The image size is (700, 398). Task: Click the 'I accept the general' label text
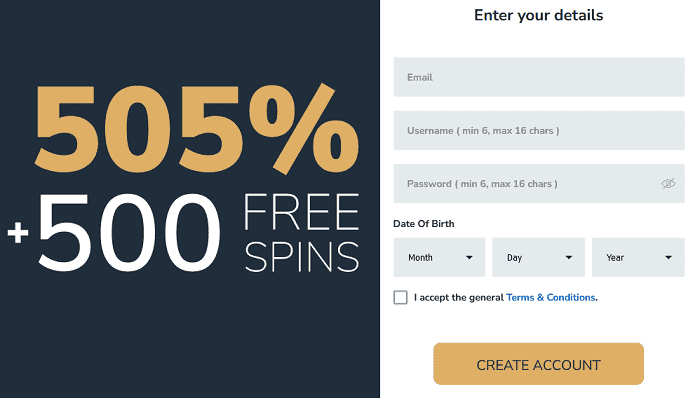458,298
